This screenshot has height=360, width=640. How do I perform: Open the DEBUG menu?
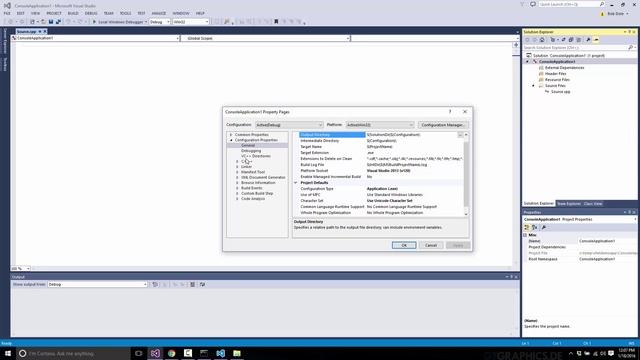pyautogui.click(x=91, y=13)
